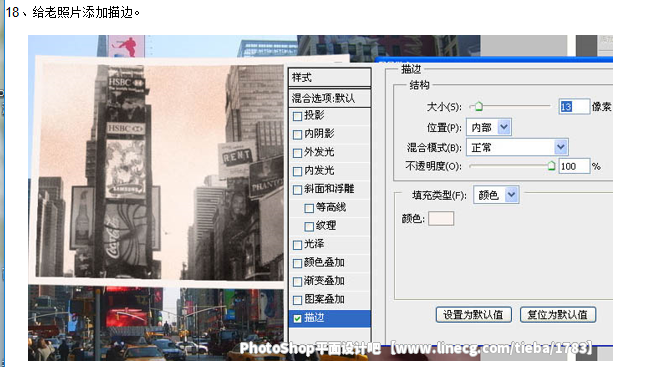Enable the 投影 drop shadow checkbox
The image size is (648, 367).
pos(297,116)
